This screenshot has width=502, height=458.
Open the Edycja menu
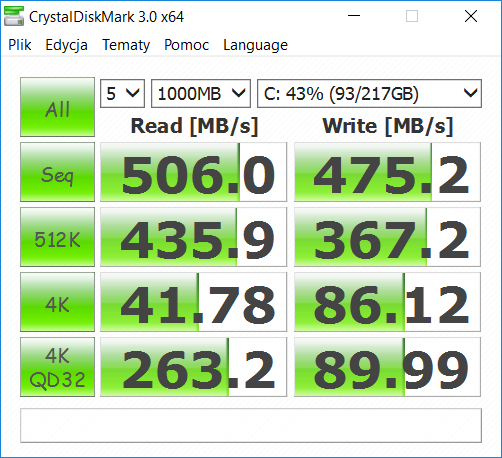66,45
